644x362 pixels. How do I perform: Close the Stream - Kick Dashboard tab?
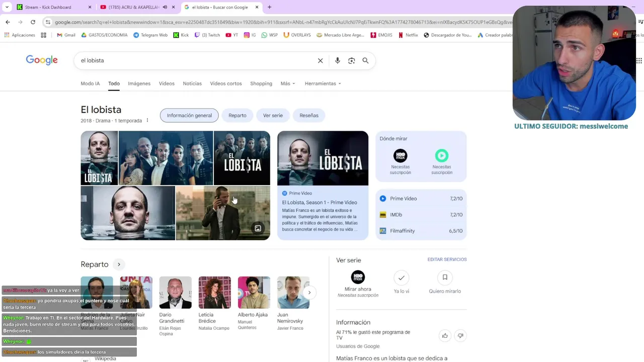click(90, 7)
